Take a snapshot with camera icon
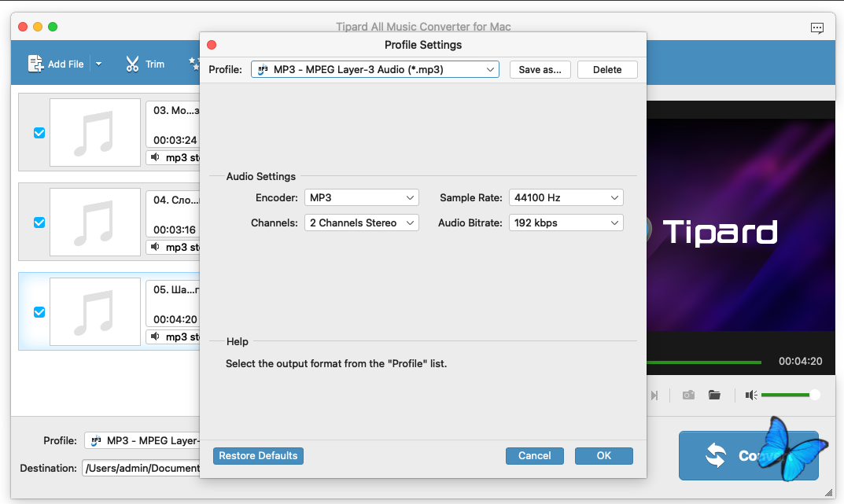This screenshot has height=504, width=844. 688,395
